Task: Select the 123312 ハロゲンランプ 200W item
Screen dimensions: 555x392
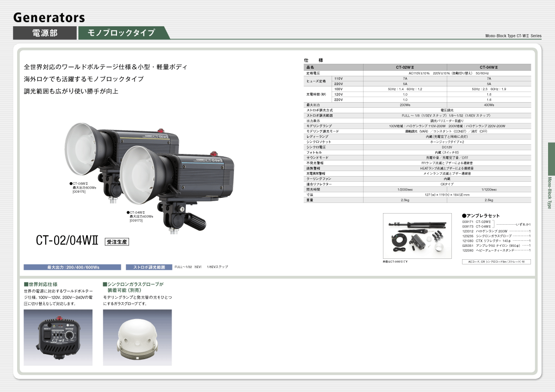Action: point(496,231)
